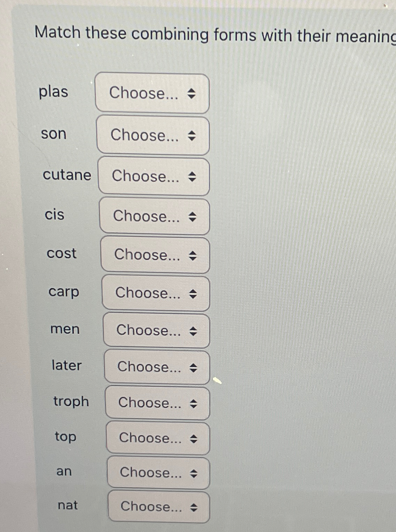Image resolution: width=396 pixels, height=532 pixels.
Task: Open the dropdown for 'plas'
Action: (x=152, y=93)
